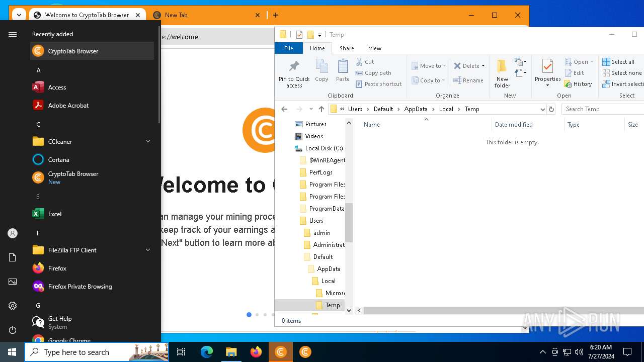Click Copy icon in Explorer ribbon
Image resolution: width=644 pixels, height=362 pixels.
(x=321, y=70)
